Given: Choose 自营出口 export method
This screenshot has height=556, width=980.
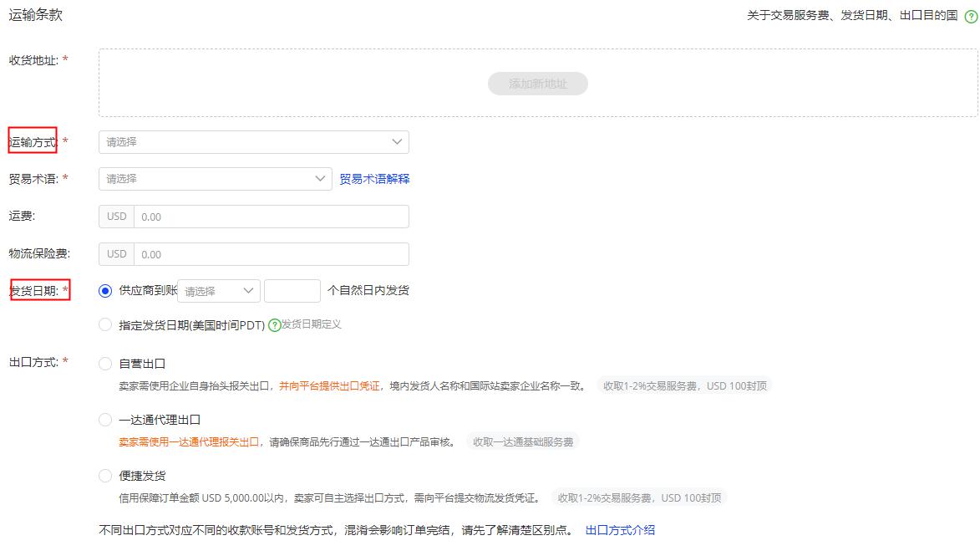Looking at the screenshot, I should pos(105,364).
